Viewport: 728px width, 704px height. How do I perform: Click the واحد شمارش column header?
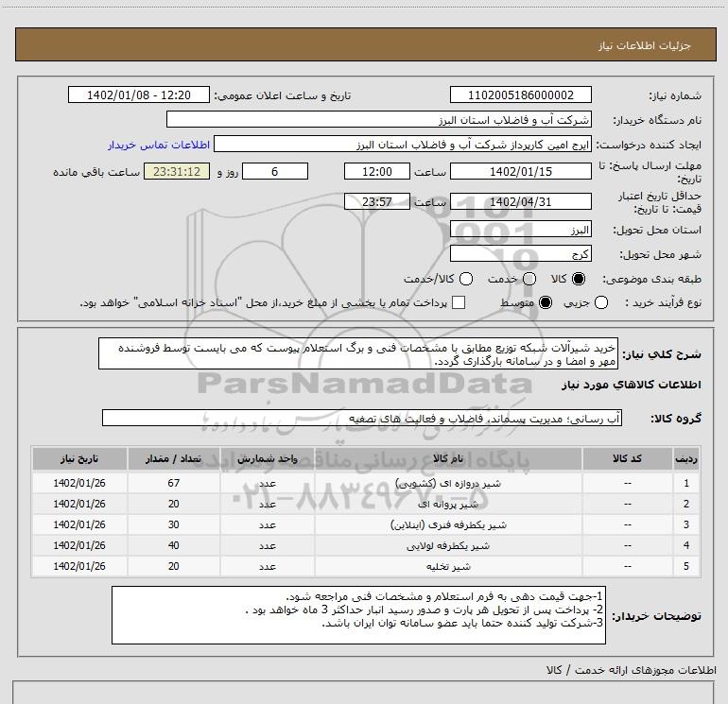click(268, 459)
